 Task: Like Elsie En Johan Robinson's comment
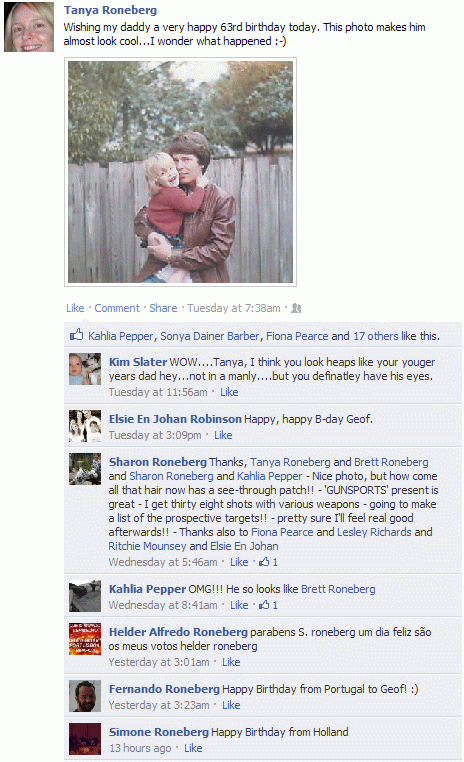click(x=223, y=435)
